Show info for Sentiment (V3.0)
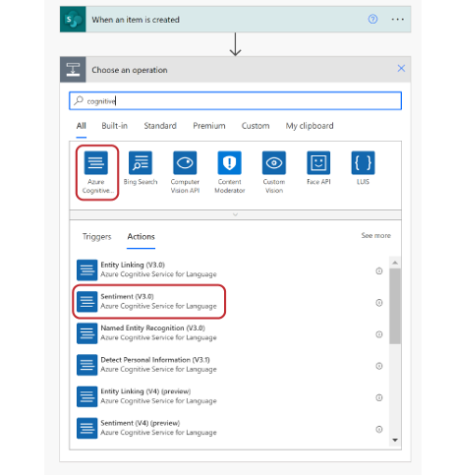The width and height of the screenshot is (458, 476). pos(379,303)
